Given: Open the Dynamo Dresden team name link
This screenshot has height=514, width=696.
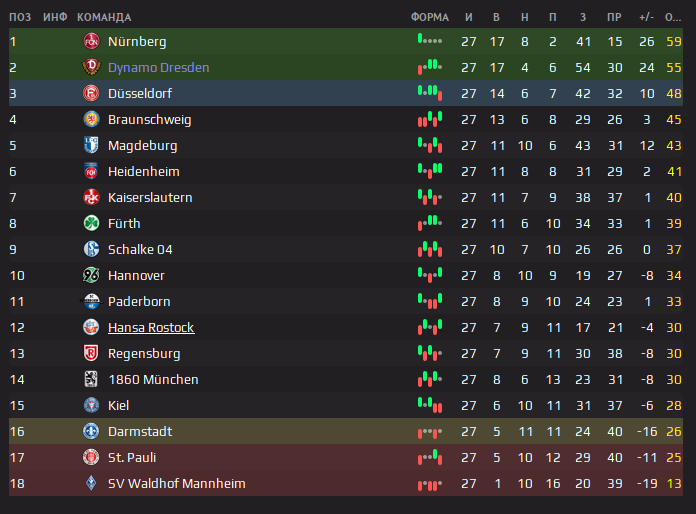Looking at the screenshot, I should pyautogui.click(x=158, y=67).
